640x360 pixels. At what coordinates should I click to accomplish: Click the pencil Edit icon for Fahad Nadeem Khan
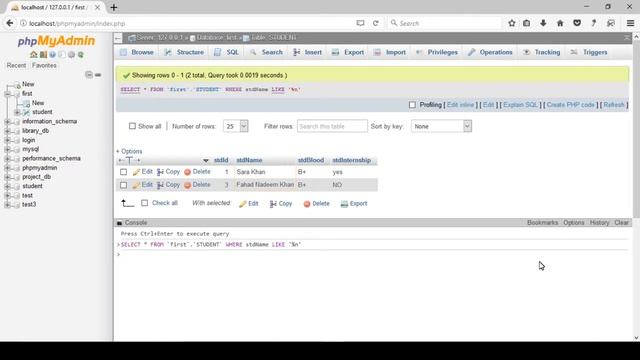136,185
